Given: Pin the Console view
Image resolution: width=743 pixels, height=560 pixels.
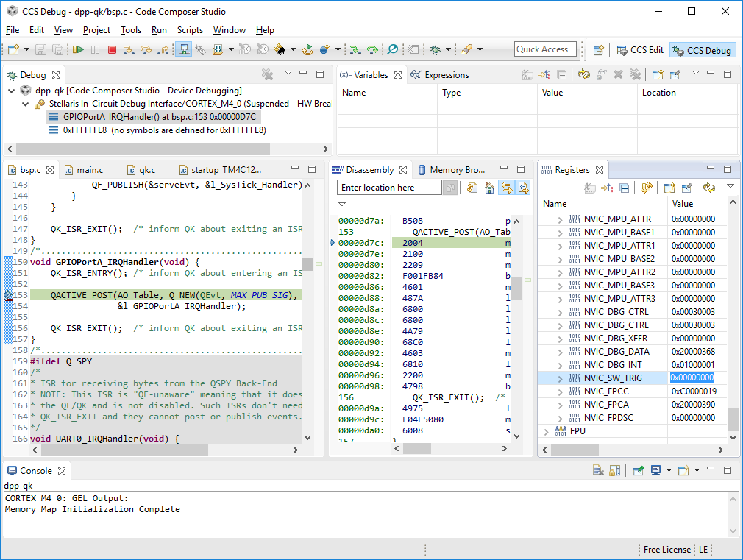Looking at the screenshot, I should (638, 471).
